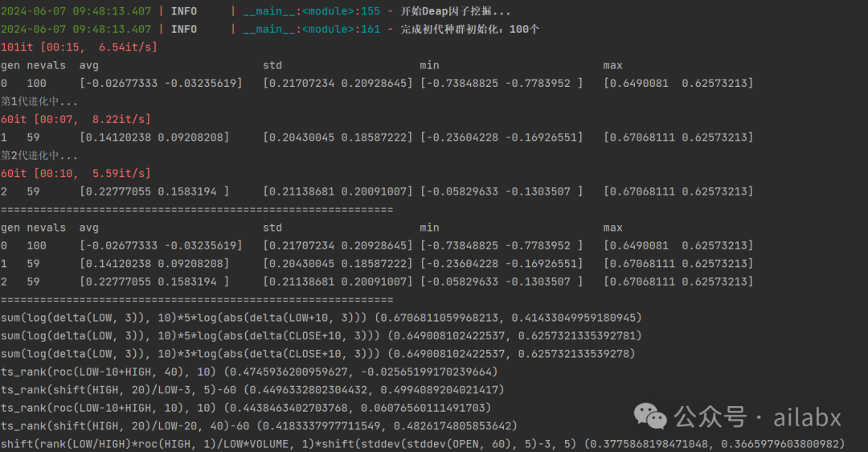Click formula "ts_rank(roc(LOW-10+HIGH, 40), 10)"

click(108, 372)
